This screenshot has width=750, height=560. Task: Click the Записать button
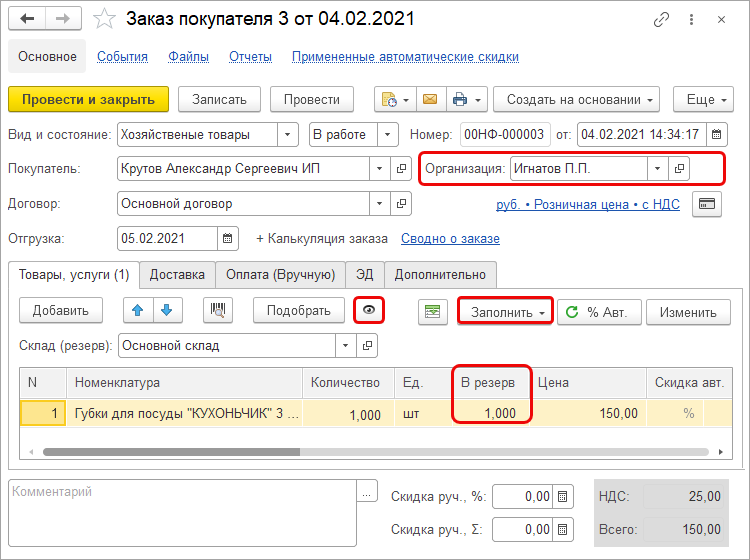220,99
